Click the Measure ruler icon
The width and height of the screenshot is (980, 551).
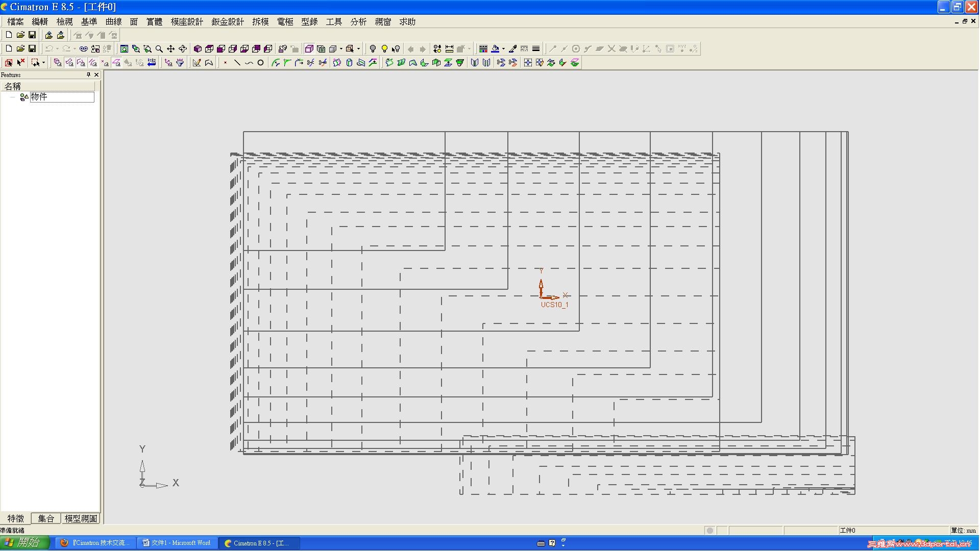pos(449,49)
